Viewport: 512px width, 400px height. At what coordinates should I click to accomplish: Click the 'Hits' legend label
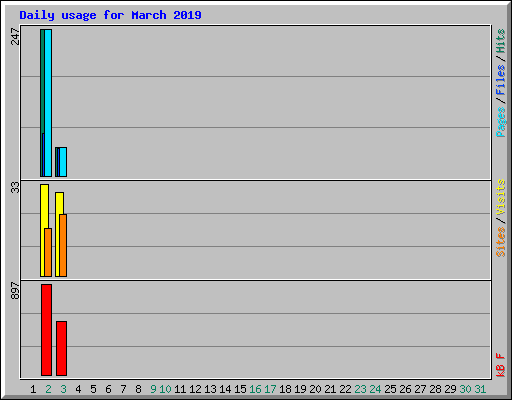click(501, 41)
